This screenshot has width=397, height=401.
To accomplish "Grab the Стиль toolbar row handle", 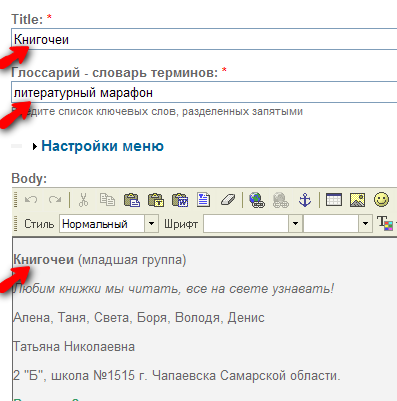I will pyautogui.click(x=15, y=223).
